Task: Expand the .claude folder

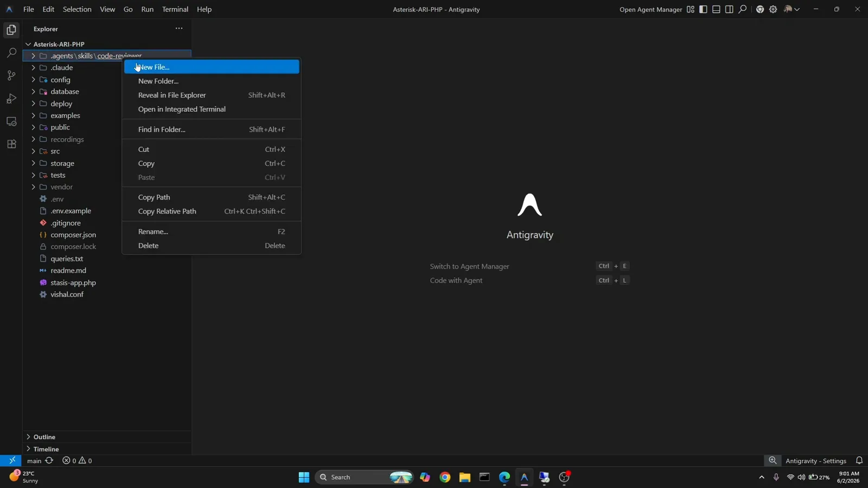Action: [33, 68]
